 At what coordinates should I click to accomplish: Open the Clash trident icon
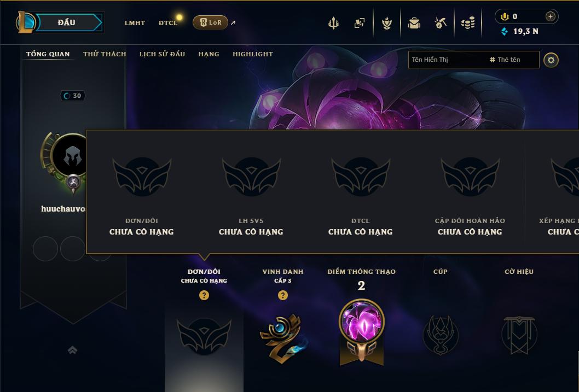pos(333,23)
